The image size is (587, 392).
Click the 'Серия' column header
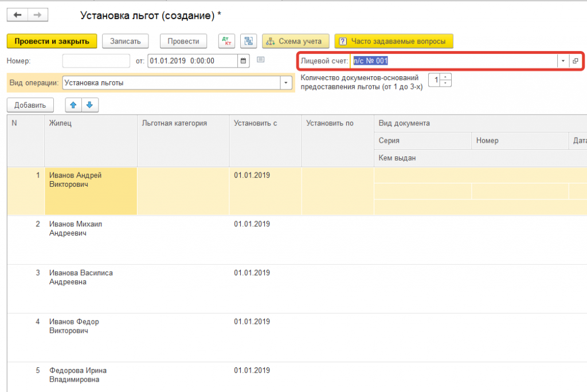422,140
